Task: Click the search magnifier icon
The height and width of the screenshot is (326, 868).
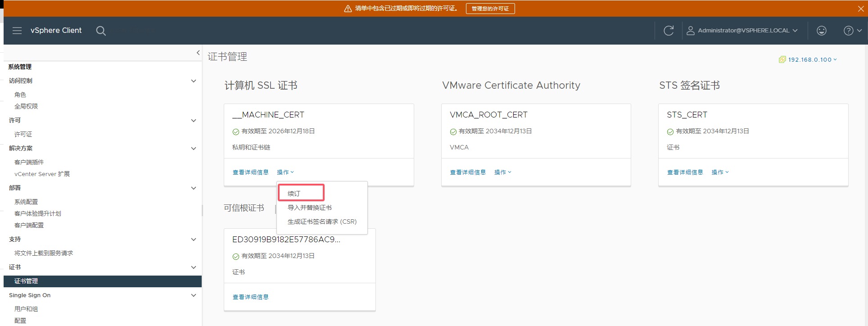Action: (101, 31)
